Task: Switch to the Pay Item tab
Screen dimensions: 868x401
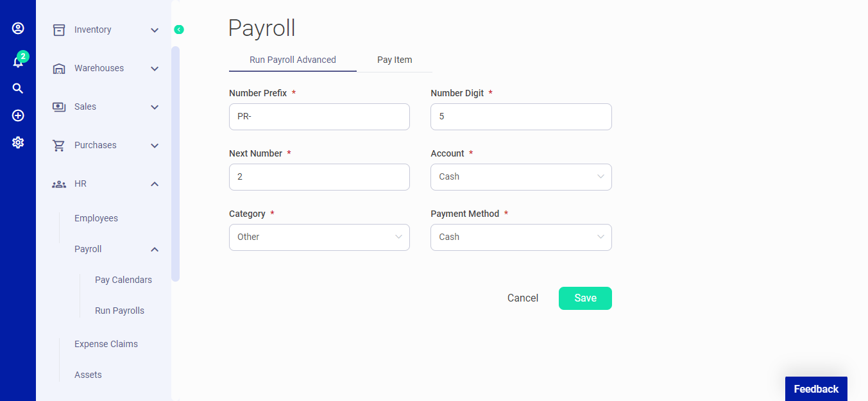Action: [x=395, y=60]
